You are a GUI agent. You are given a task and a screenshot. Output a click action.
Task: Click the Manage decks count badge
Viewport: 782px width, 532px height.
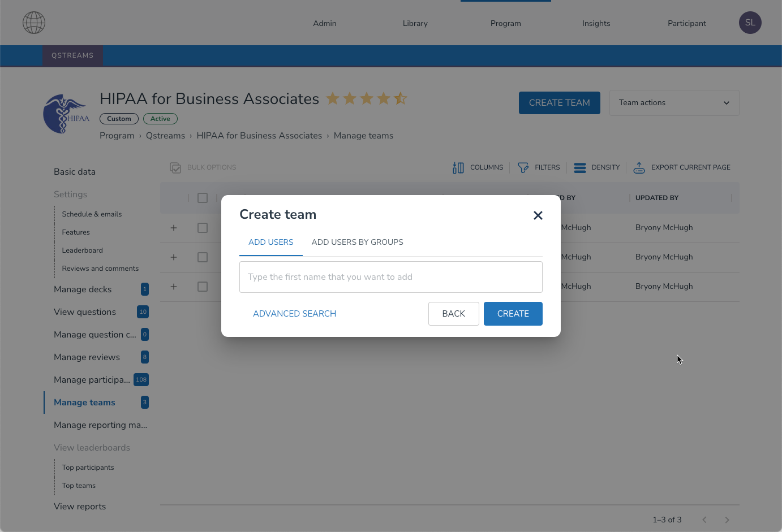coord(145,289)
